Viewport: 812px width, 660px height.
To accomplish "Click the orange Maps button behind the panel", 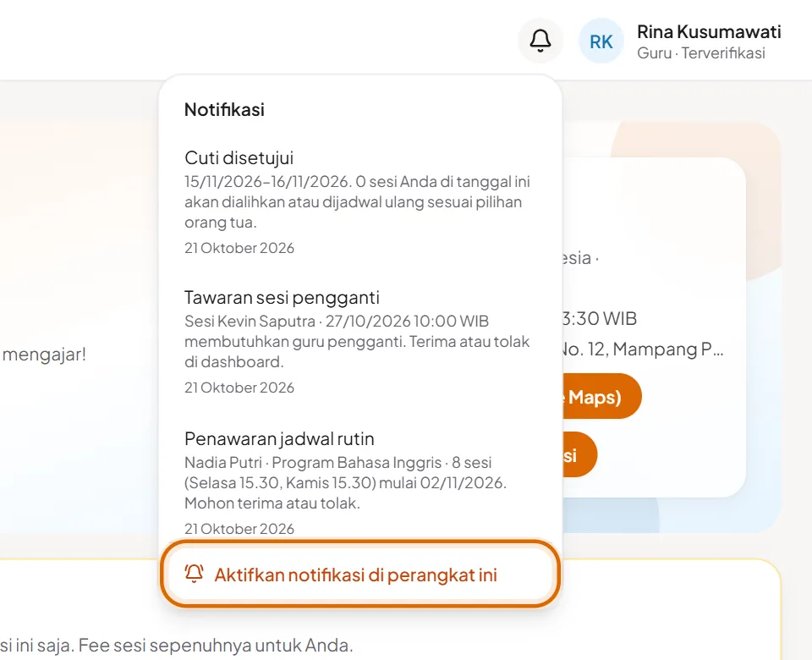I will (x=601, y=396).
